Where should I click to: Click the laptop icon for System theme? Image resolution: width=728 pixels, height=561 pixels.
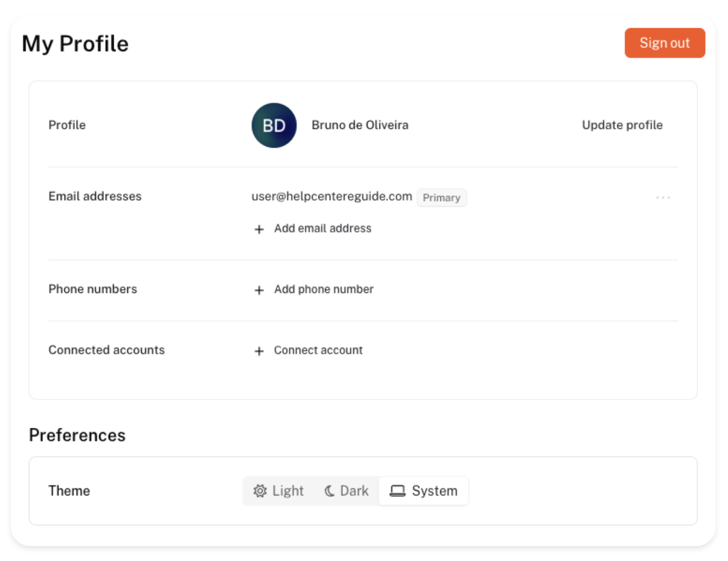click(398, 491)
